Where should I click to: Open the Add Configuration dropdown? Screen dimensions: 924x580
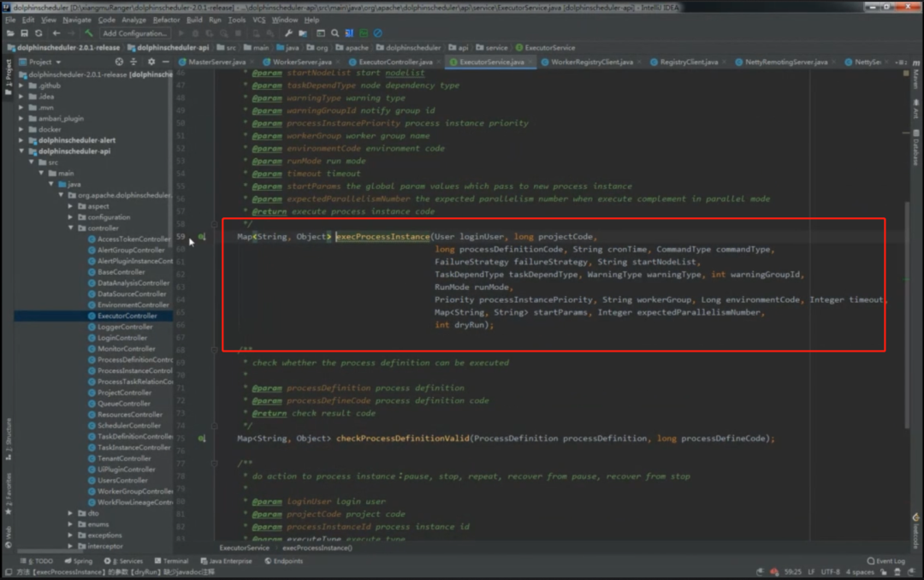coord(135,33)
